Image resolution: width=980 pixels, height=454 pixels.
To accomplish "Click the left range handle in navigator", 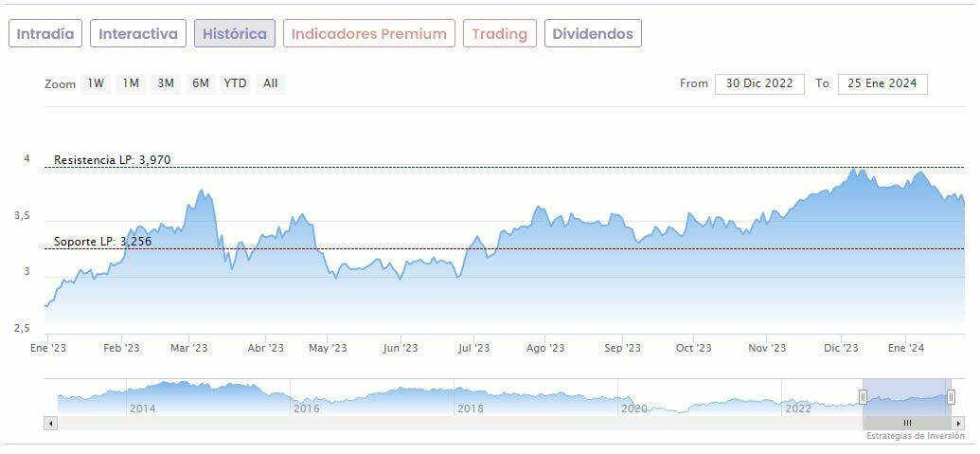I will pyautogui.click(x=863, y=397).
